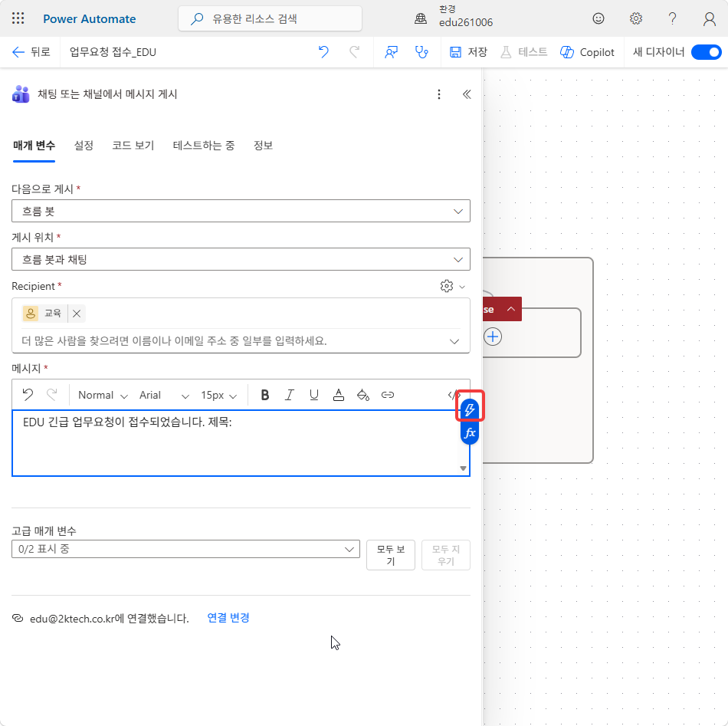Open the Recipient settings gear menu
The height and width of the screenshot is (726, 728).
click(452, 286)
